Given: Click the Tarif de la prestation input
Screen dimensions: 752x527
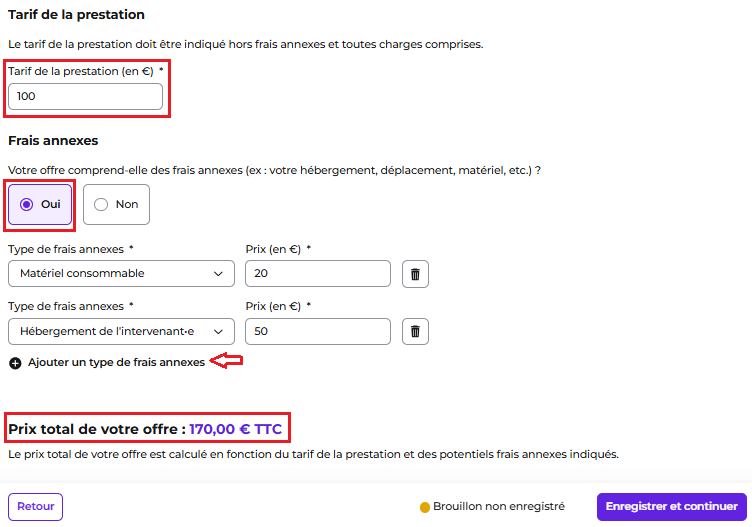Looking at the screenshot, I should 85,96.
